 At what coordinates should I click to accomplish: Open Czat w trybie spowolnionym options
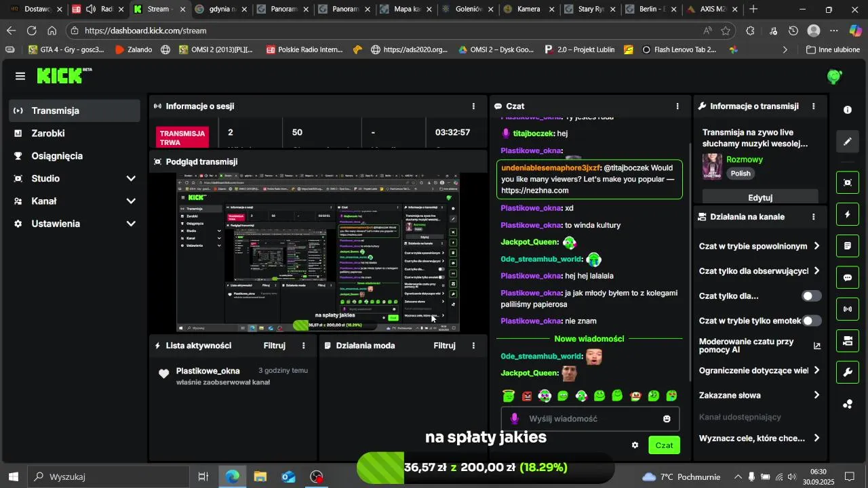click(759, 247)
